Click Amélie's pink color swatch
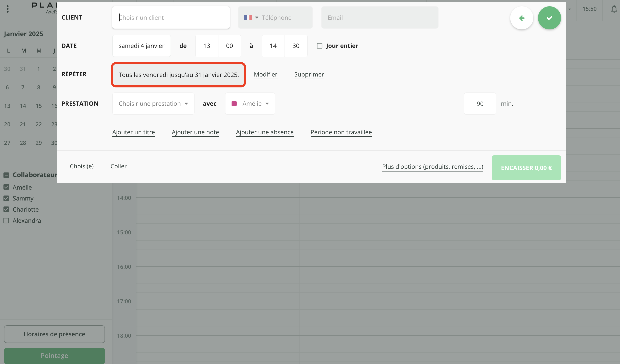The height and width of the screenshot is (364, 620). click(x=234, y=103)
